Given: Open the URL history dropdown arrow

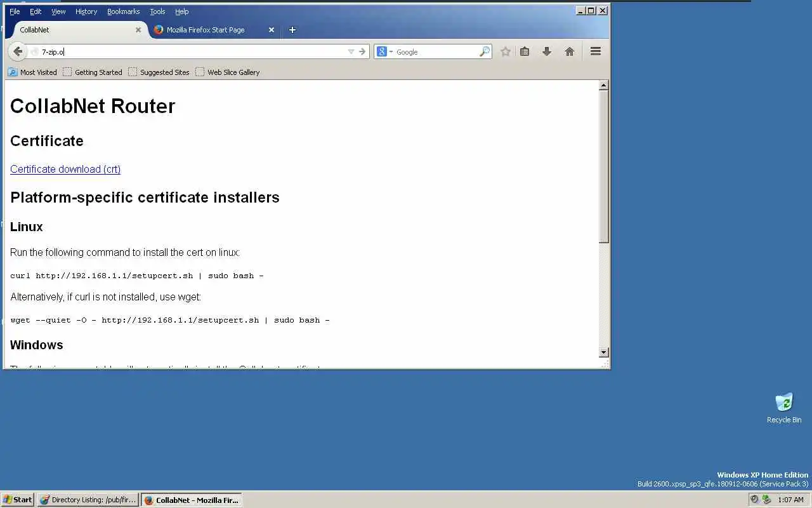Looking at the screenshot, I should (x=351, y=51).
